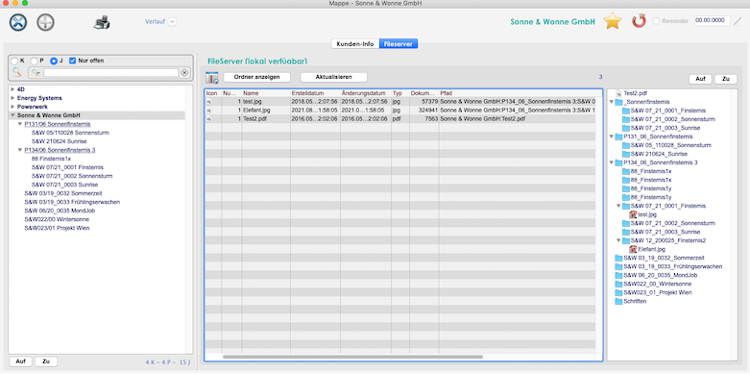Sort by the Änderungsdatum column header

(365, 93)
